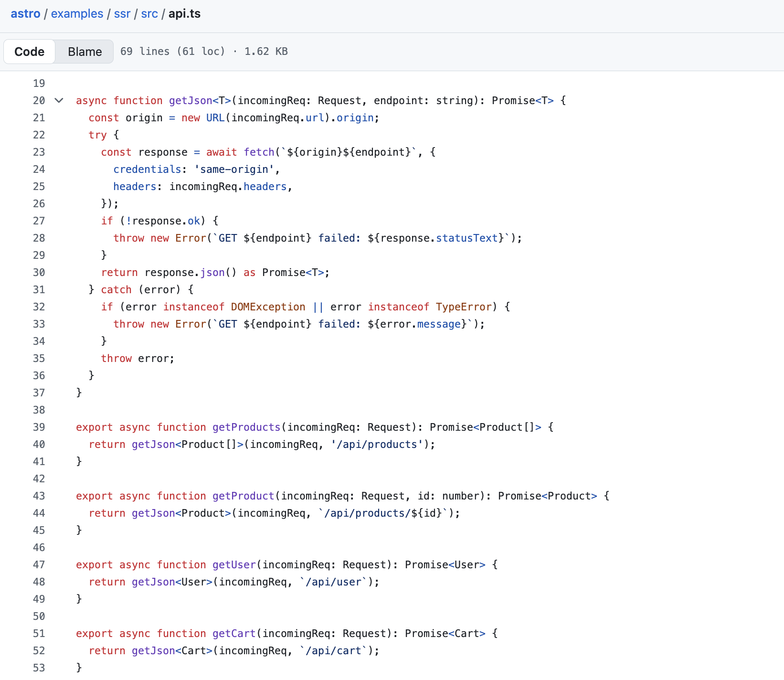Open the src folder breadcrumb

click(149, 14)
